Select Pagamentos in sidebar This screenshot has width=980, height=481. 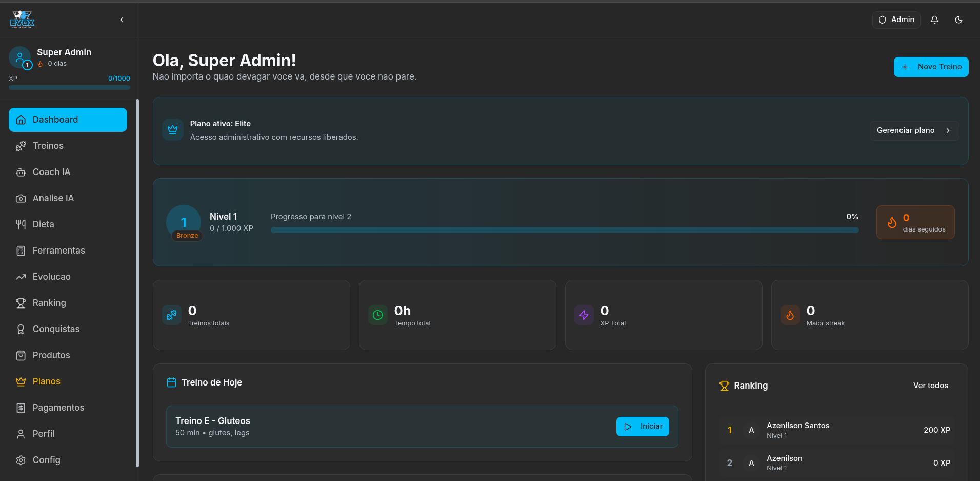point(68,408)
